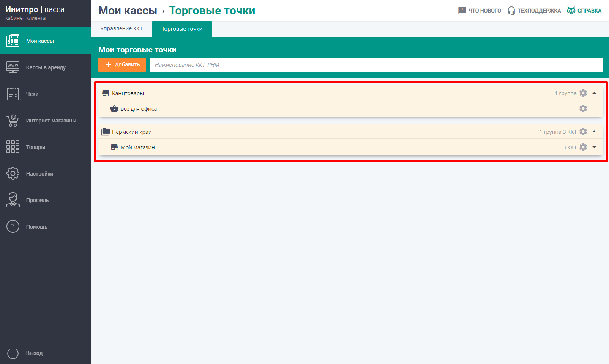Open СПРАВКА link text
Image resolution: width=609 pixels, height=364 pixels.
pyautogui.click(x=589, y=11)
